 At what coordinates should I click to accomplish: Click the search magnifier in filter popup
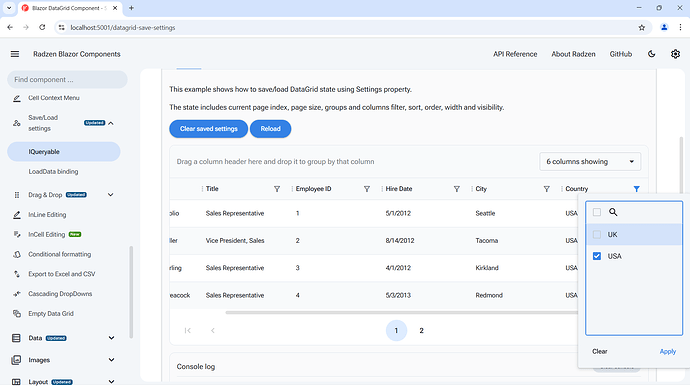[613, 212]
